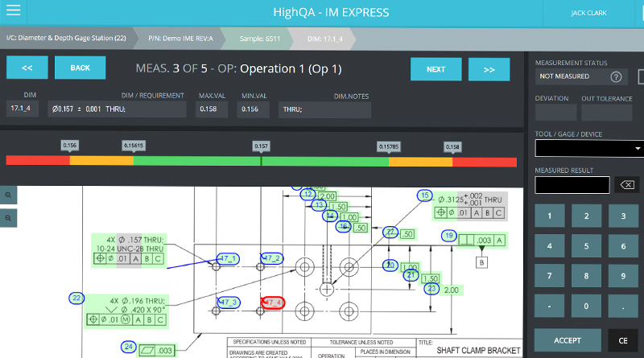Open the Jack Clark user menu
Screen dimensions: 644x358
[588, 13]
